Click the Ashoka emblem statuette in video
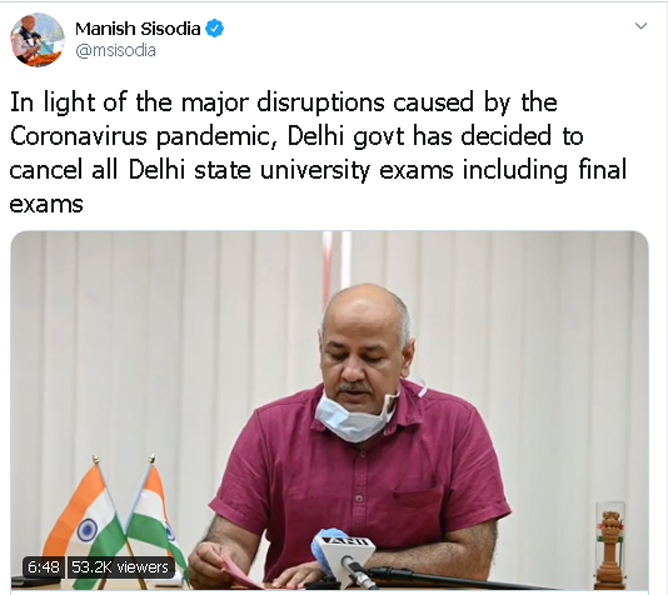The width and height of the screenshot is (668, 595). click(x=610, y=547)
